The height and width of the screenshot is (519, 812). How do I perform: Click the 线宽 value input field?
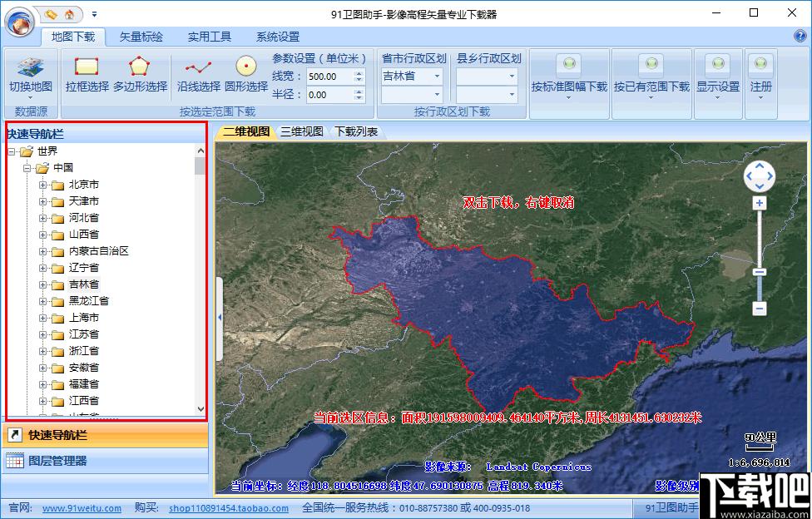(x=329, y=77)
